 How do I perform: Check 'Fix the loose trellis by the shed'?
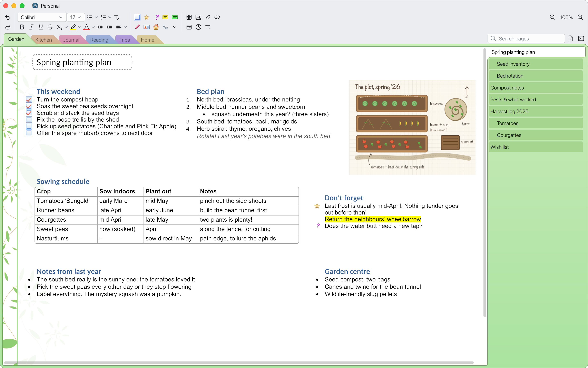(x=29, y=120)
